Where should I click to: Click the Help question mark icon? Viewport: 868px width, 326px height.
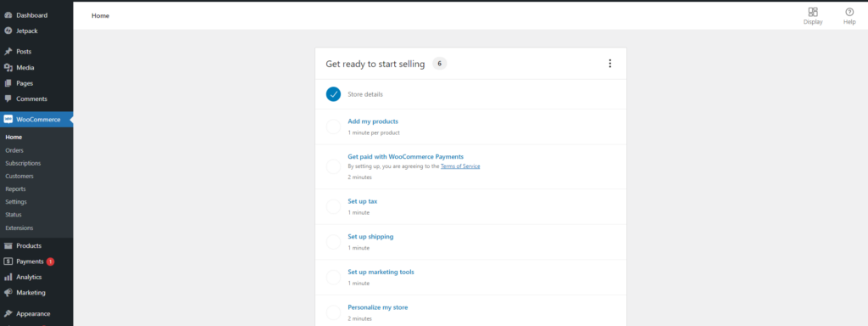click(849, 12)
